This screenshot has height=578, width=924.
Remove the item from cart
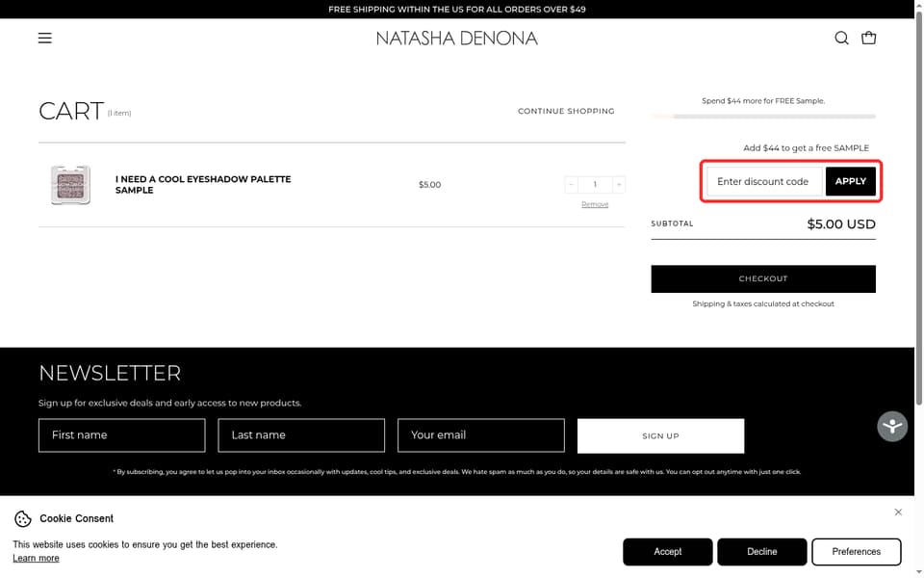[x=595, y=204]
